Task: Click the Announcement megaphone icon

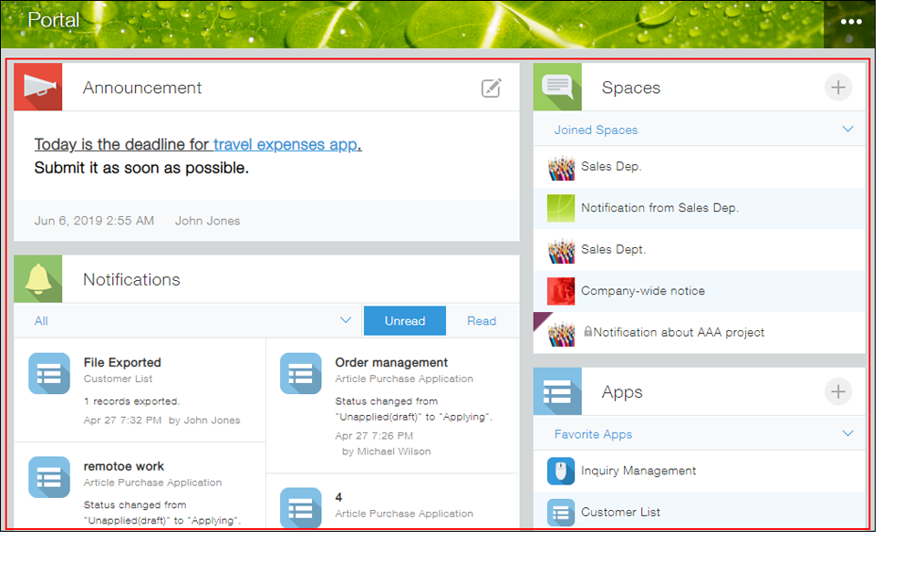Action: tap(37, 87)
